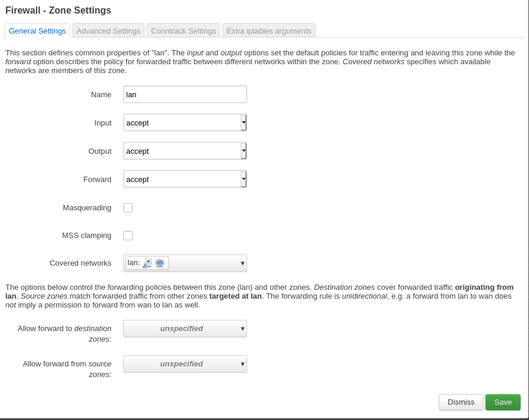The height and width of the screenshot is (420, 529).
Task: Click the Name input field
Action: click(185, 94)
